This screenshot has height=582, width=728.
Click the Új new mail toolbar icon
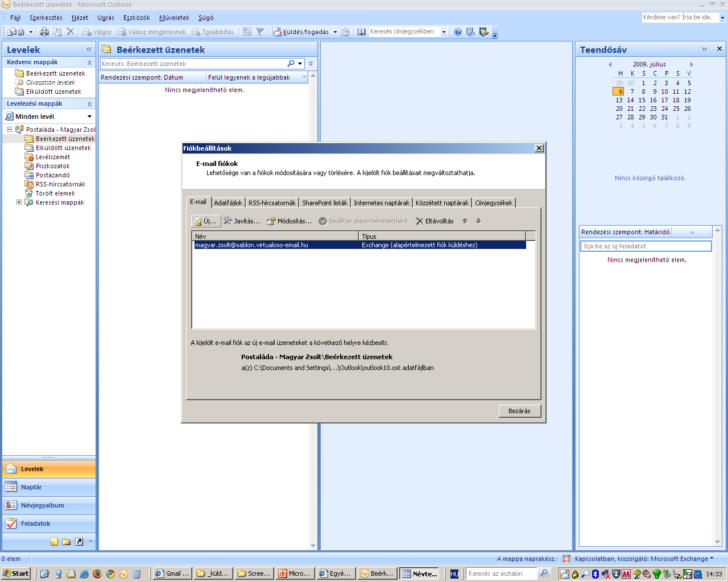coord(16,32)
